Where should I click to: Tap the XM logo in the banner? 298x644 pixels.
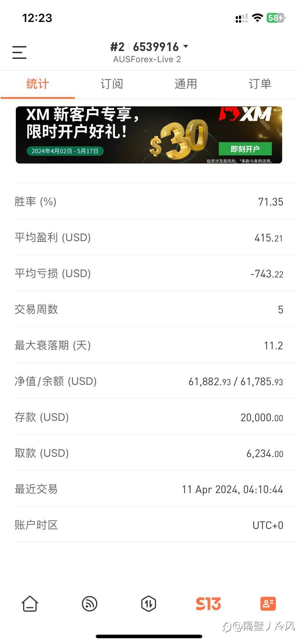[245, 114]
